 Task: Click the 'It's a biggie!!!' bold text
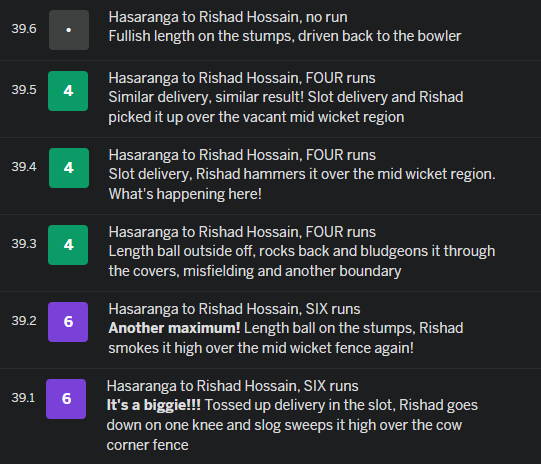pos(154,405)
